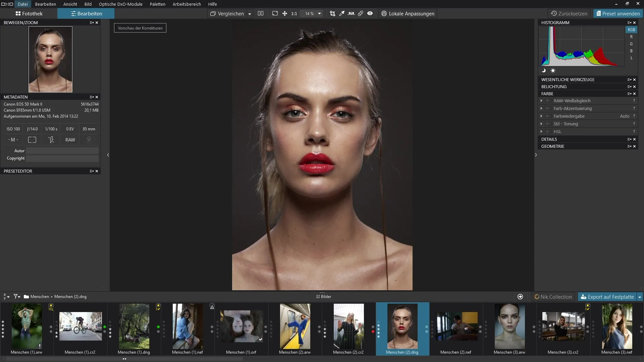Viewport: 644px width, 362px height.
Task: Expand HSL section
Action: click(x=541, y=131)
